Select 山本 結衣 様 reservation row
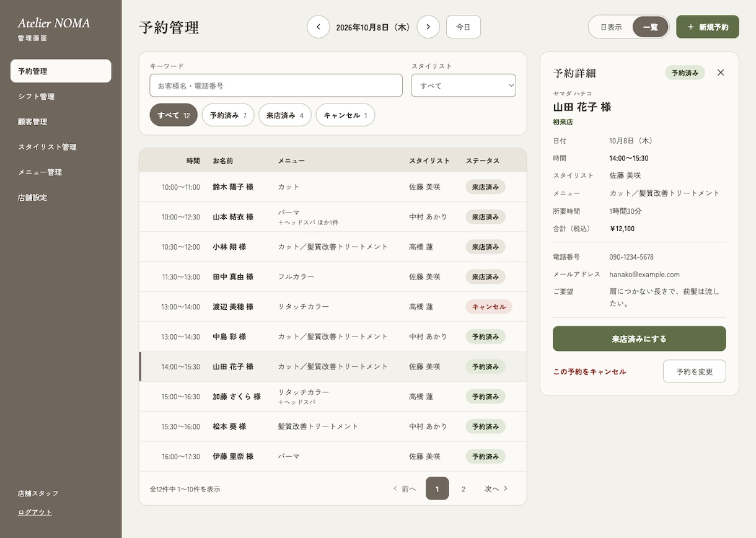Viewport: 756px width, 538px height. point(333,217)
